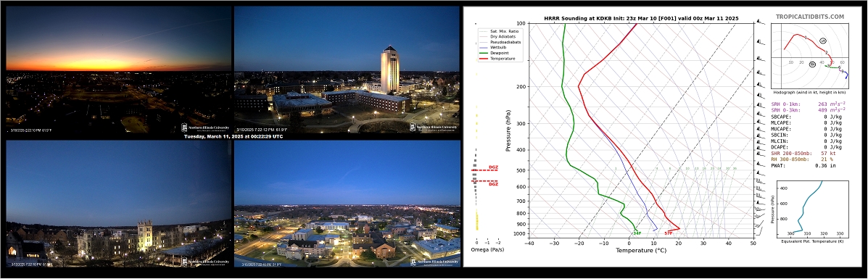This screenshot has height=279, width=868.
Task: Click the Northern Illinois University logo on tower view
Action: [x=434, y=127]
